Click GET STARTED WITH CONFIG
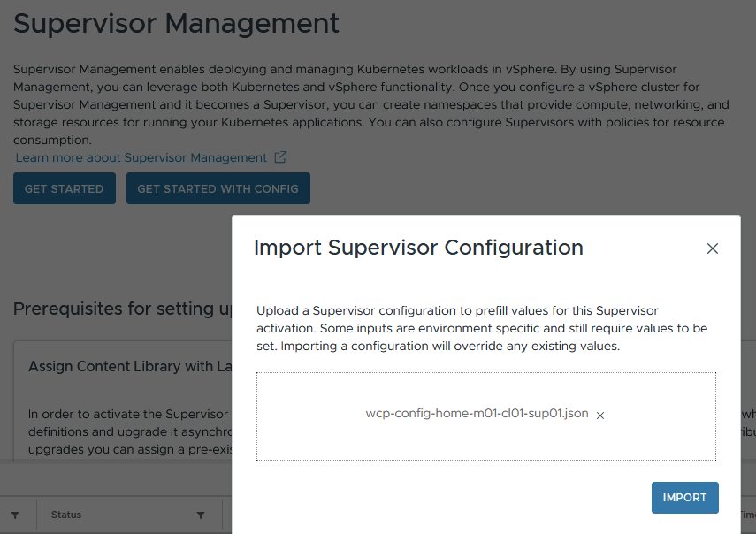The height and width of the screenshot is (534, 756). (x=218, y=188)
